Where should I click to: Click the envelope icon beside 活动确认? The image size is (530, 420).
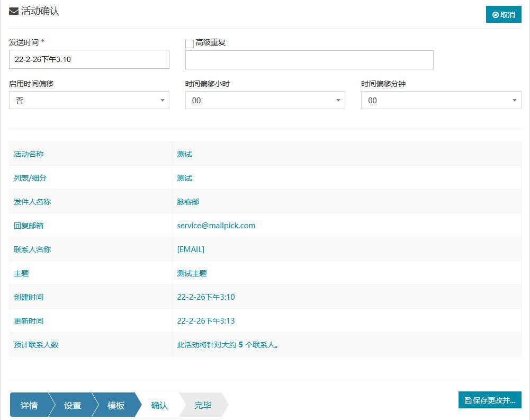[14, 12]
